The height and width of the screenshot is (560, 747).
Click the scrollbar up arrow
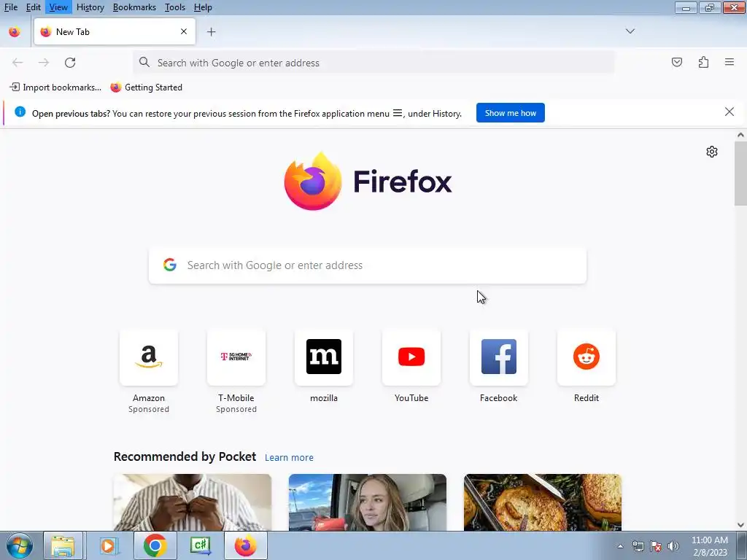[x=740, y=135]
